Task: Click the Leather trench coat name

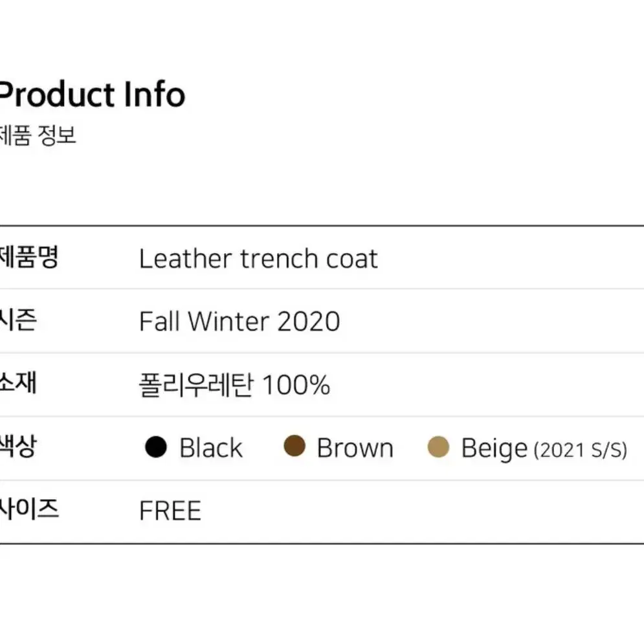Action: tap(258, 259)
